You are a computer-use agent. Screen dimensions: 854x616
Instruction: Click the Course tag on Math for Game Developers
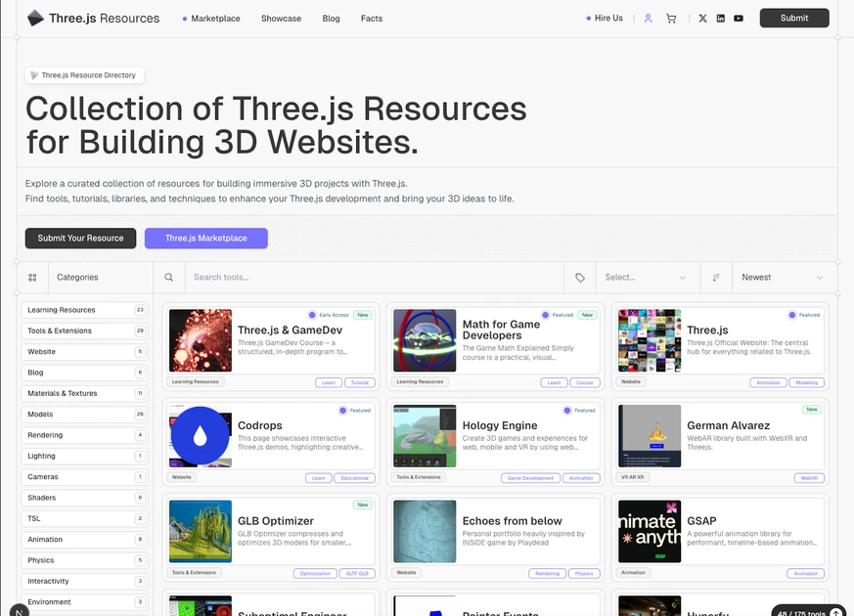click(584, 382)
